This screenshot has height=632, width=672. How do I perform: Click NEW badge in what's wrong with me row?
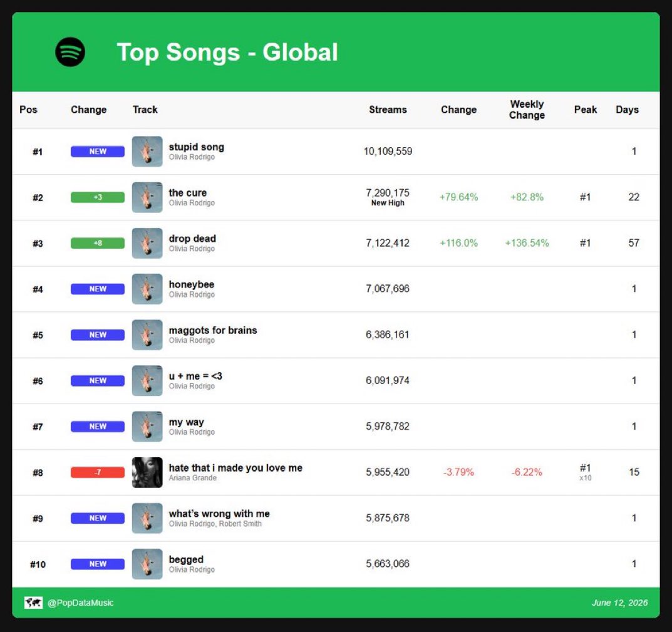[98, 519]
